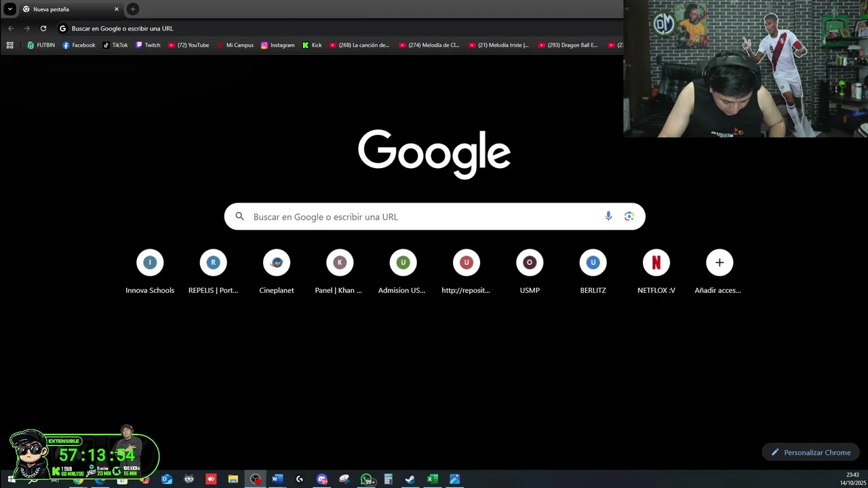Reload the current page

(43, 28)
